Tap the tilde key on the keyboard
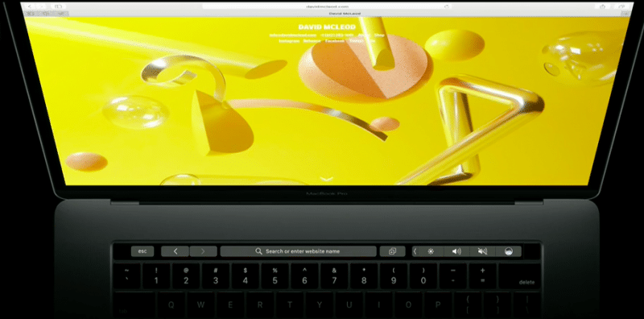Viewport: 644px width, 319px height. pyautogui.click(x=126, y=276)
